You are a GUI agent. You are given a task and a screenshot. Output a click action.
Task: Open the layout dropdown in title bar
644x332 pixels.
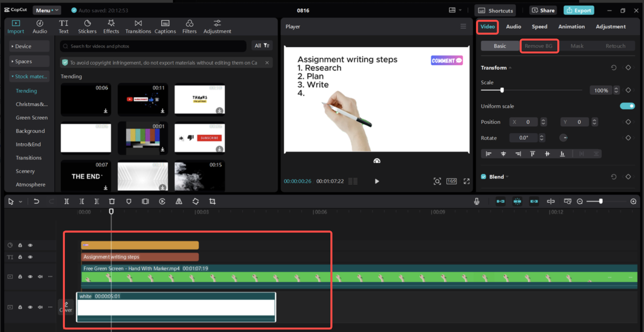455,10
